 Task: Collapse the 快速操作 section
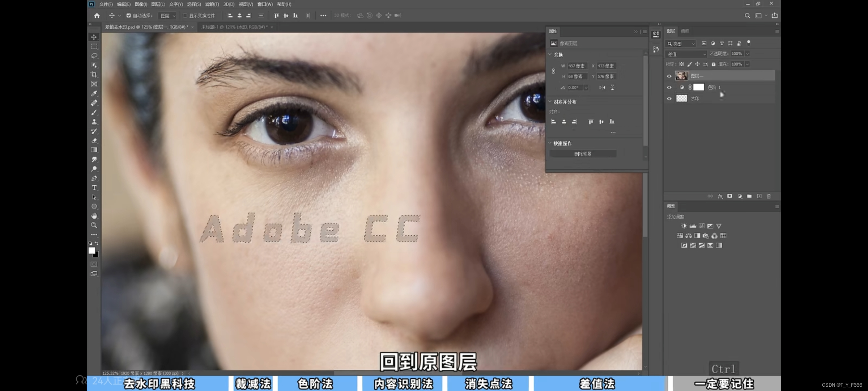(550, 143)
